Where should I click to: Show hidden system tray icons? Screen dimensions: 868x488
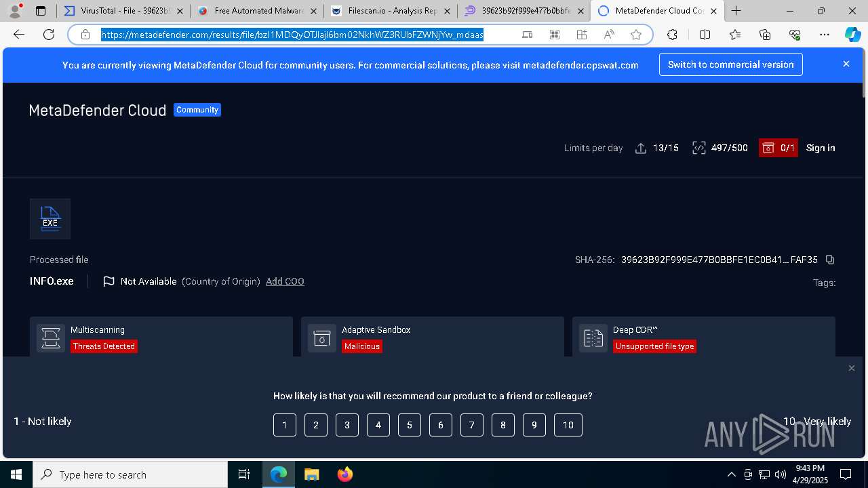[x=731, y=474]
